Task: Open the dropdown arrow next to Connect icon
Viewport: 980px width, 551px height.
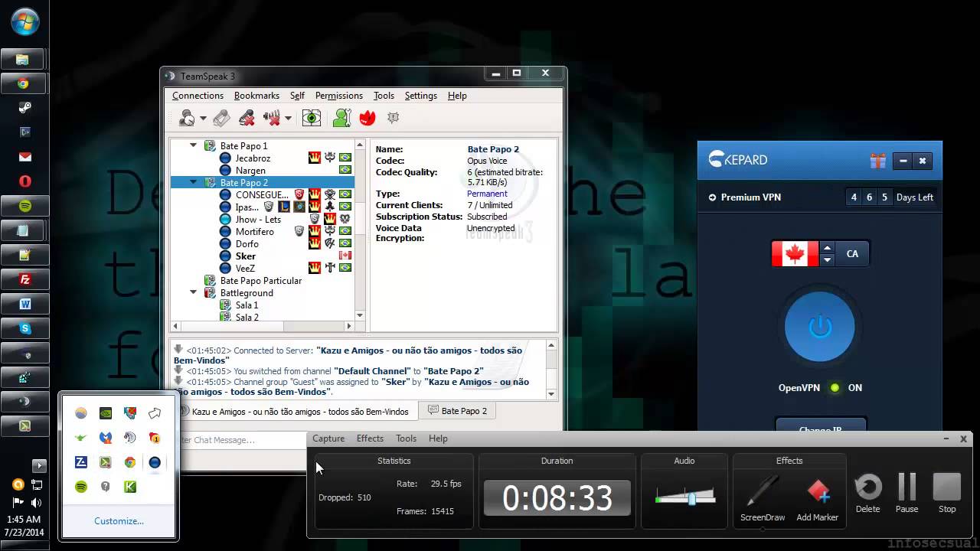Action: (203, 119)
